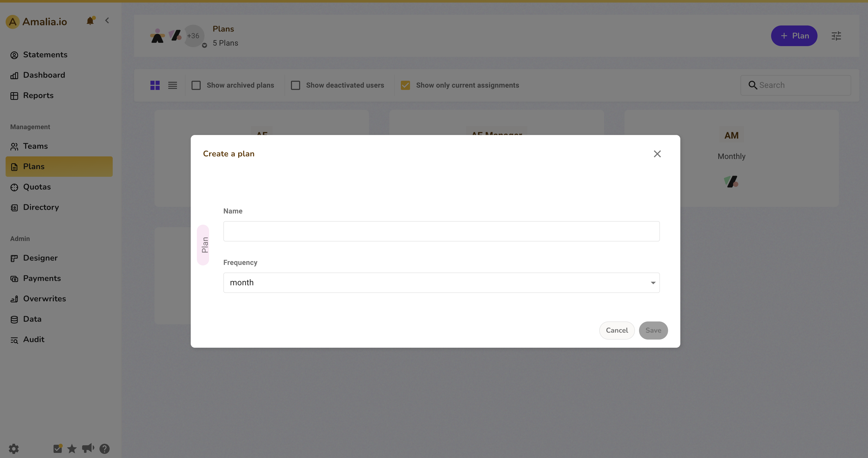Click the Plans document icon
Image resolution: width=868 pixels, height=458 pixels.
tap(14, 167)
